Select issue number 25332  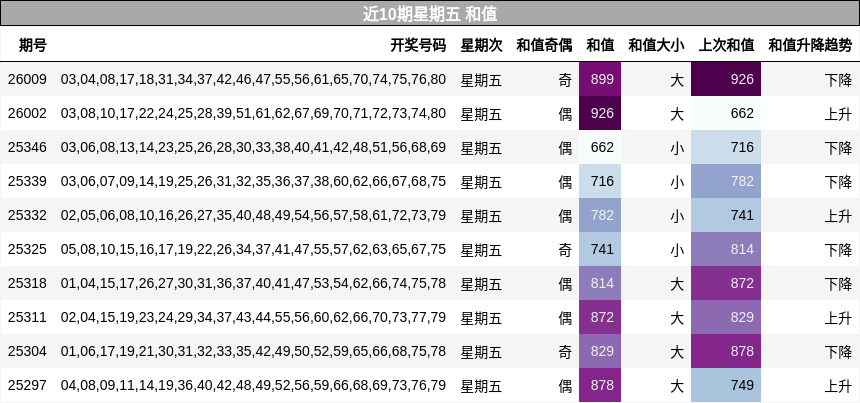tap(27, 215)
